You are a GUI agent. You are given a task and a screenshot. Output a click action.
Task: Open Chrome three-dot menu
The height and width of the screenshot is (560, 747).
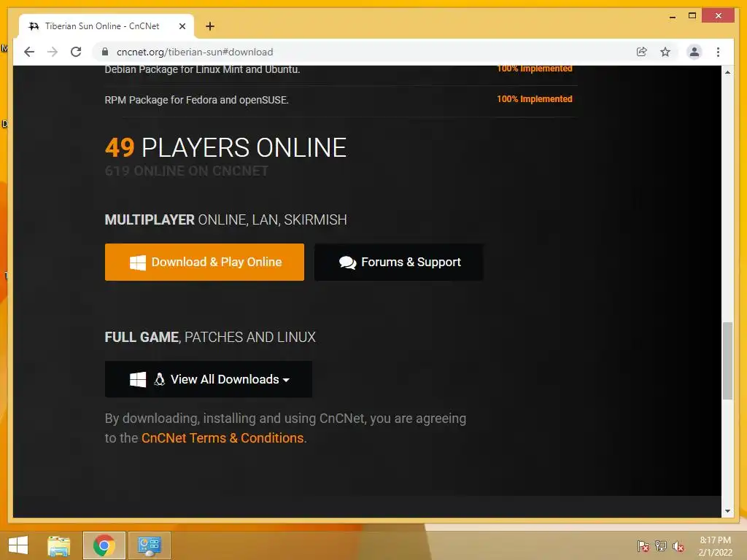pyautogui.click(x=718, y=52)
